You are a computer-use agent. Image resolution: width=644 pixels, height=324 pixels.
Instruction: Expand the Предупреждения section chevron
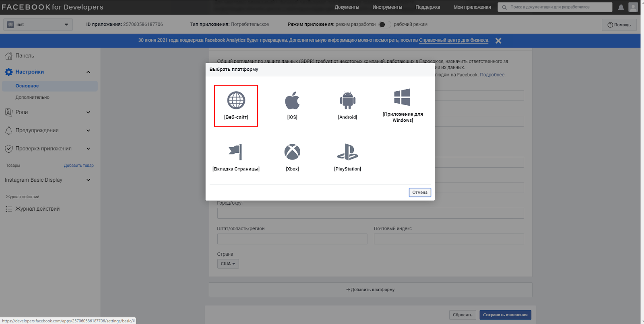88,130
